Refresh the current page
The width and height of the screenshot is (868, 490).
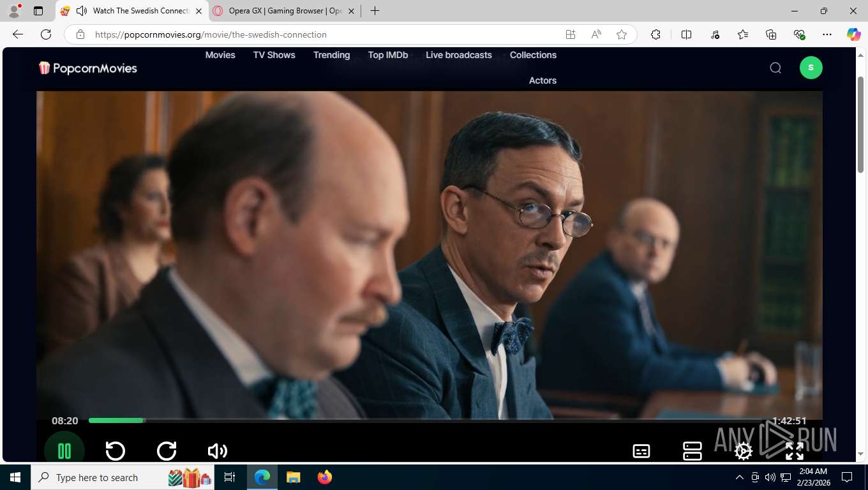[46, 34]
